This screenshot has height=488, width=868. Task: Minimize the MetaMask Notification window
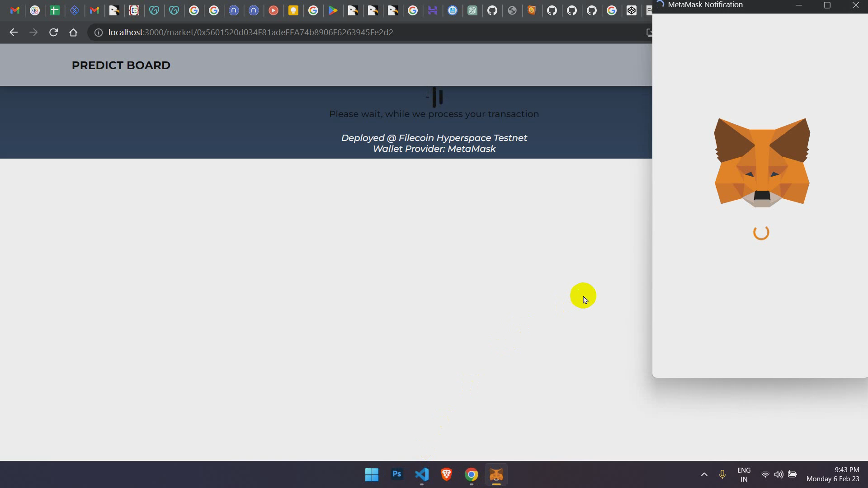coord(799,5)
